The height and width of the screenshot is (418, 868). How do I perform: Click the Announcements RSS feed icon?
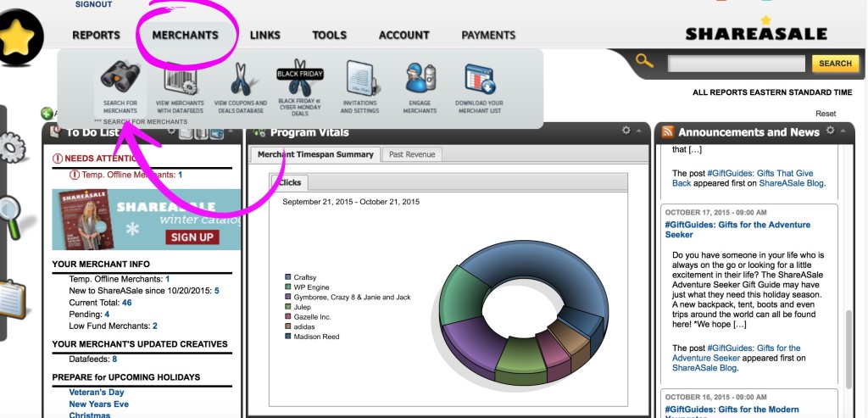coord(667,132)
